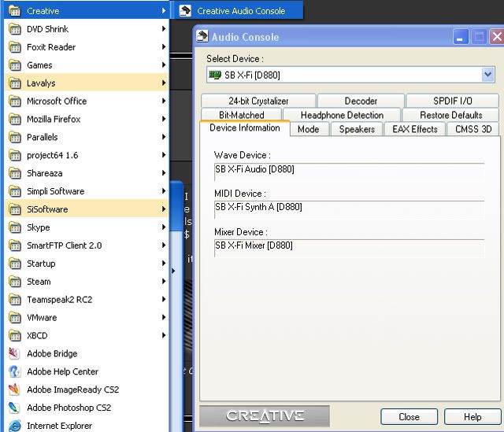Image resolution: width=504 pixels, height=432 pixels.
Task: Click the Parallels folder icon
Action: click(14, 137)
